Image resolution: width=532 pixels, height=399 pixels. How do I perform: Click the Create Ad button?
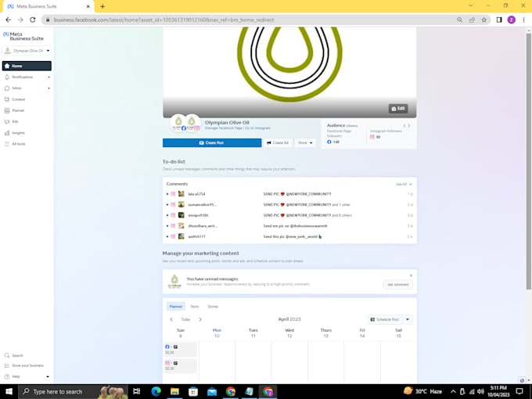[x=278, y=143]
